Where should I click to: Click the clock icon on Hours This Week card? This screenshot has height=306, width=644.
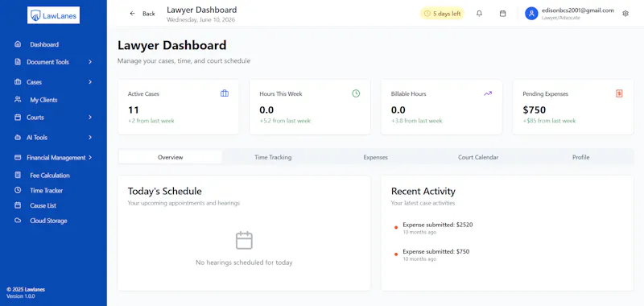point(356,93)
